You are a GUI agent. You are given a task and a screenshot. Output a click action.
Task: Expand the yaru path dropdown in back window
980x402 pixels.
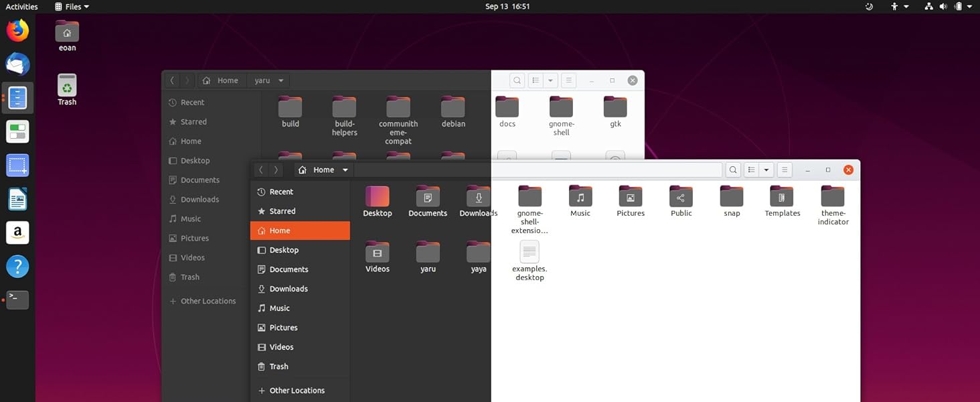click(x=281, y=80)
